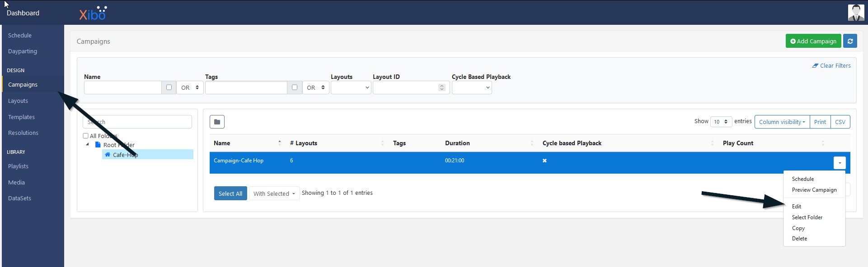This screenshot has height=267, width=868.
Task: Choose Copy from the row menu
Action: click(798, 228)
